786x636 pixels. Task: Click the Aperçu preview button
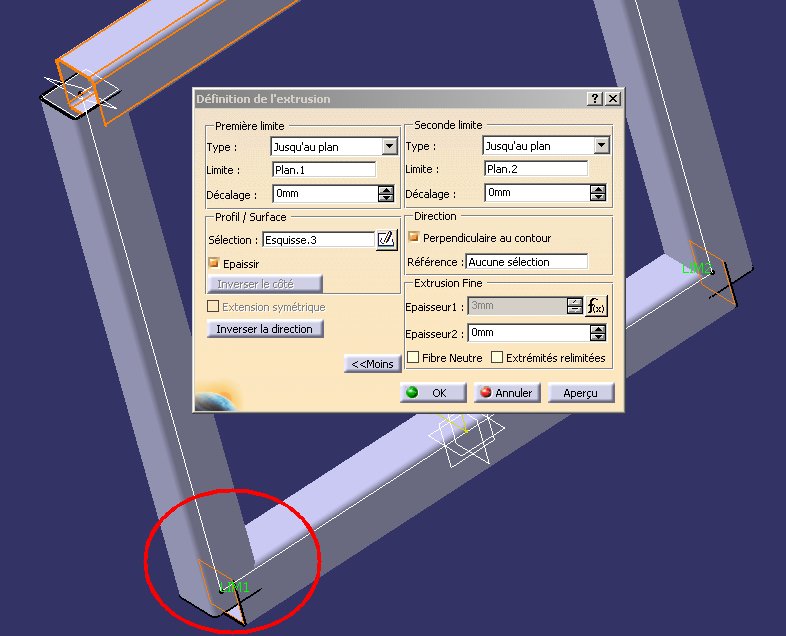580,393
